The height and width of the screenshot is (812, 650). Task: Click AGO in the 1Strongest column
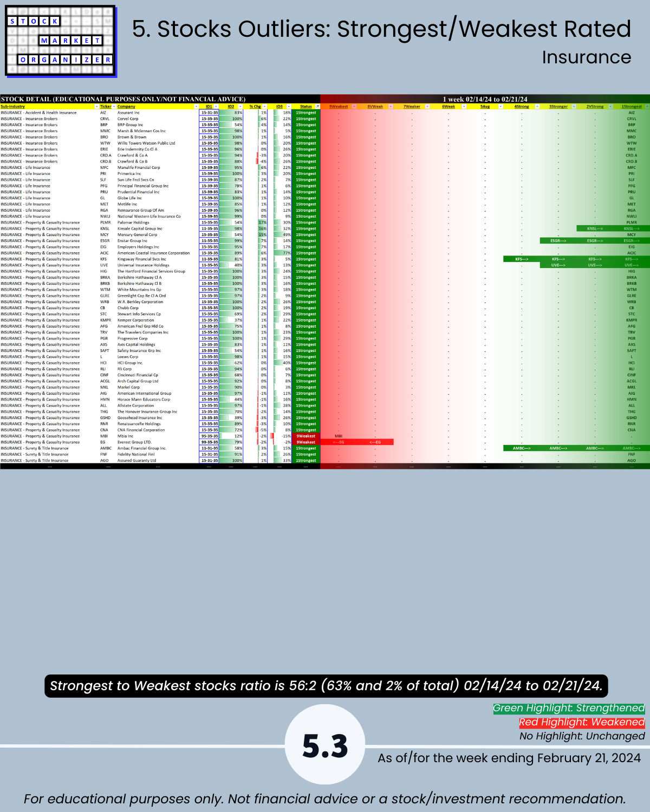pyautogui.click(x=632, y=461)
